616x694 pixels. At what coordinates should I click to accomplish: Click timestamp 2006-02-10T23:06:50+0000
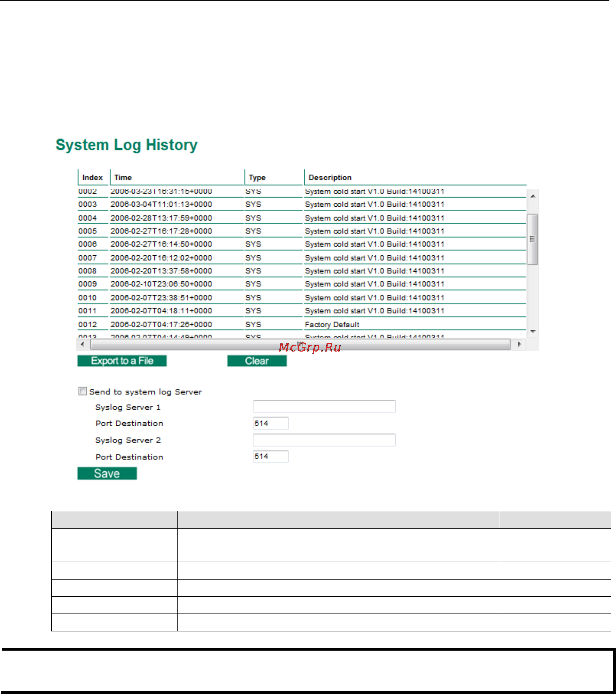tap(161, 284)
